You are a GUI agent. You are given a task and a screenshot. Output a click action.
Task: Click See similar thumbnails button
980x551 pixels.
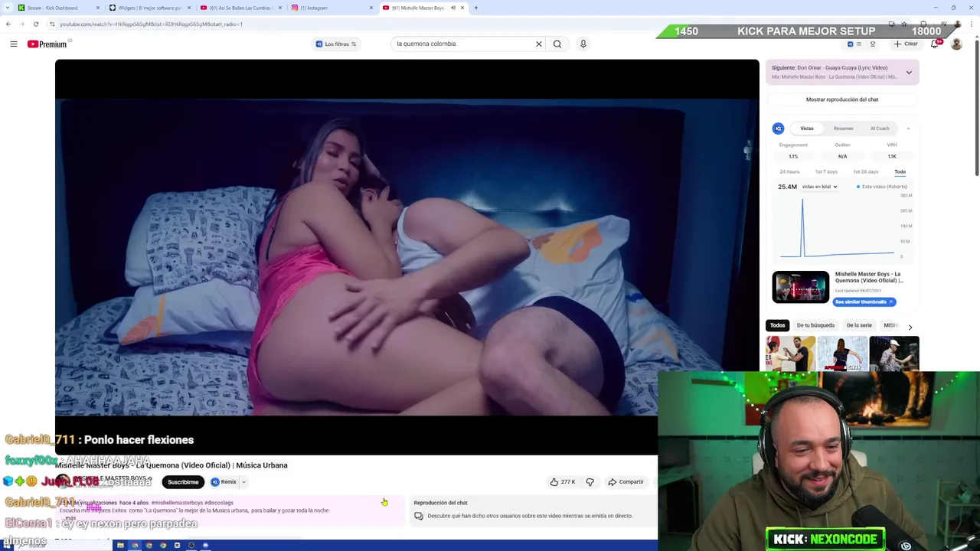864,302
